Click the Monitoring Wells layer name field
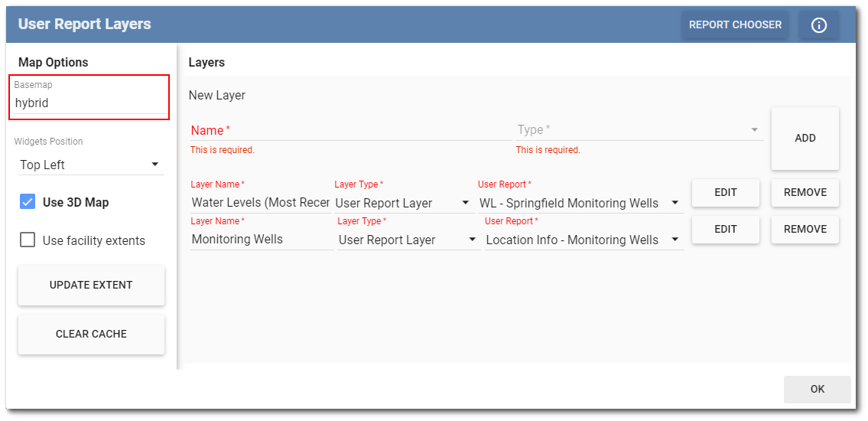Screen dimensions: 868x421 tap(261, 240)
